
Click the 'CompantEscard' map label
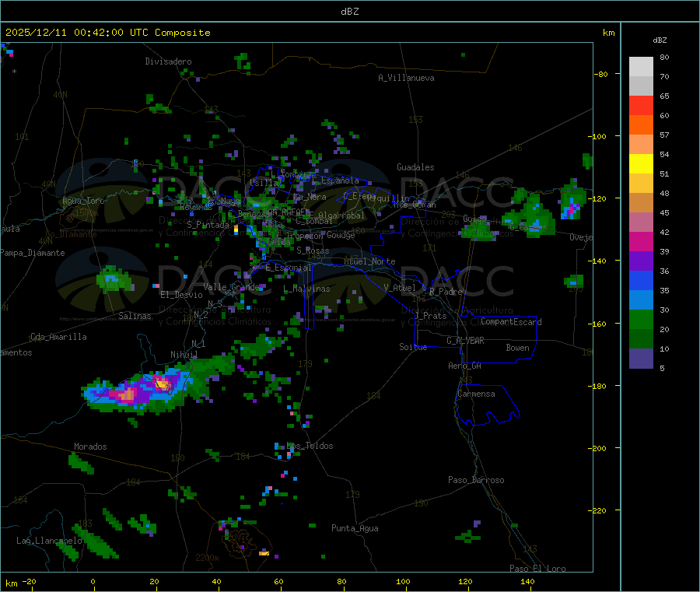511,321
